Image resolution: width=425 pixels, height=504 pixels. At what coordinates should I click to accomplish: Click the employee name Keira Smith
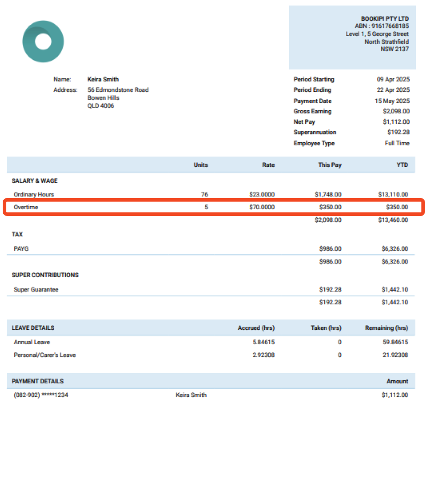pyautogui.click(x=103, y=79)
